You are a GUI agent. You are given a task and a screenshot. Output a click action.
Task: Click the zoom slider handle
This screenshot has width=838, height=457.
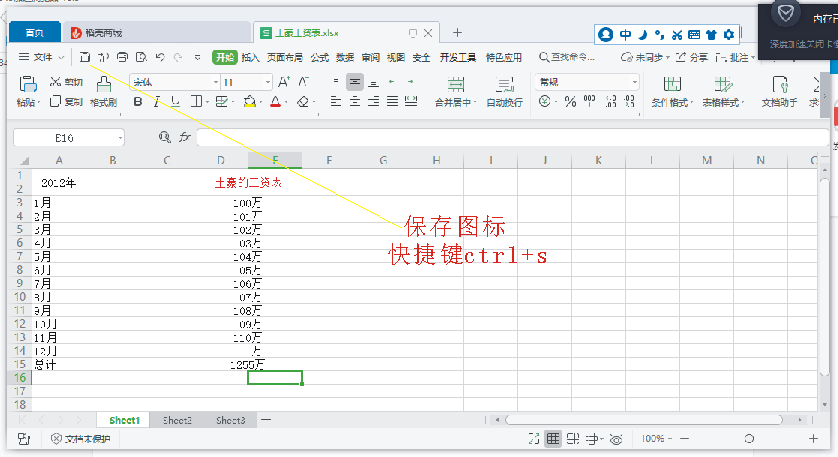(749, 439)
